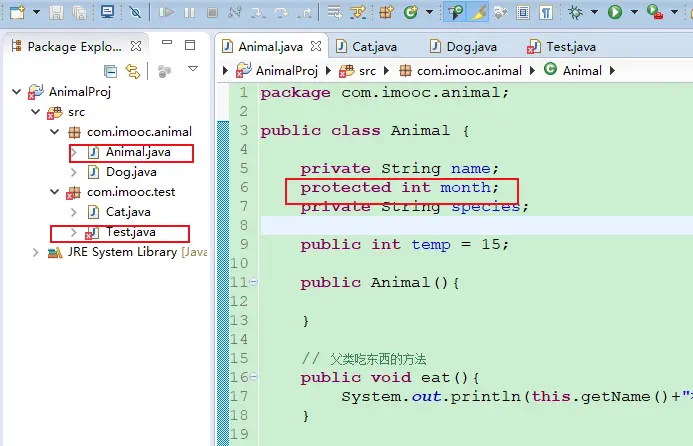
Task: Close the Package Explorer view
Action: pyautogui.click(x=137, y=46)
